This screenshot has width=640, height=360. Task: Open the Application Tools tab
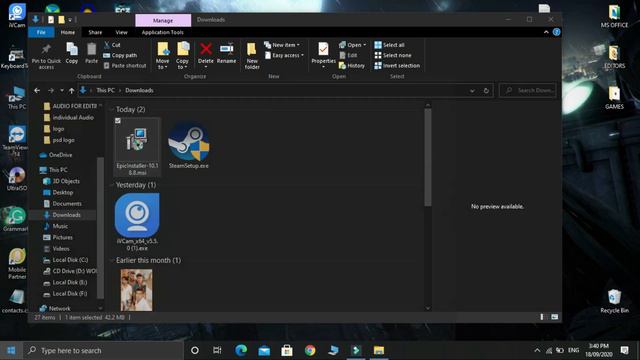162,32
